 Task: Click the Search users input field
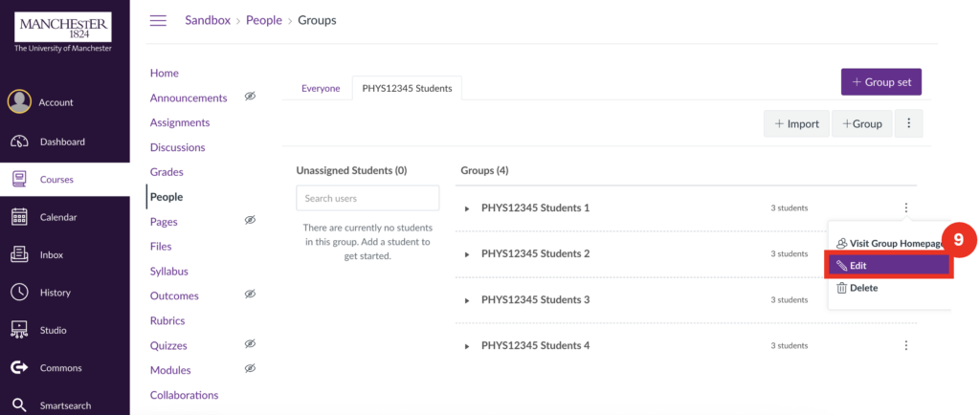pos(367,198)
